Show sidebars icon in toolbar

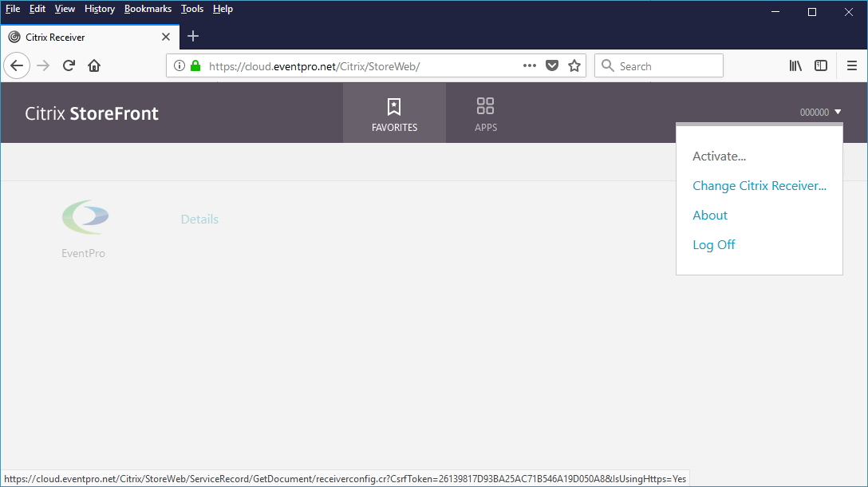pyautogui.click(x=821, y=66)
